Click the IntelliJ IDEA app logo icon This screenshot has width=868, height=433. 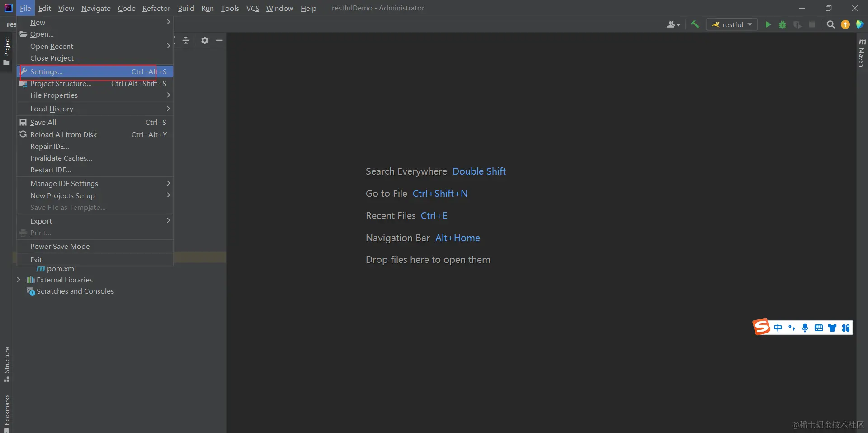tap(8, 8)
